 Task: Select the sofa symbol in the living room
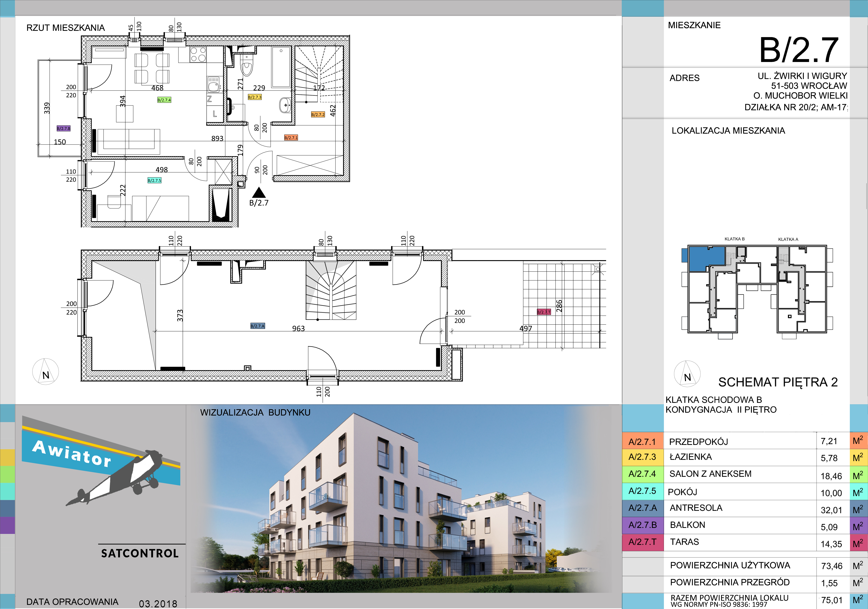(x=128, y=142)
